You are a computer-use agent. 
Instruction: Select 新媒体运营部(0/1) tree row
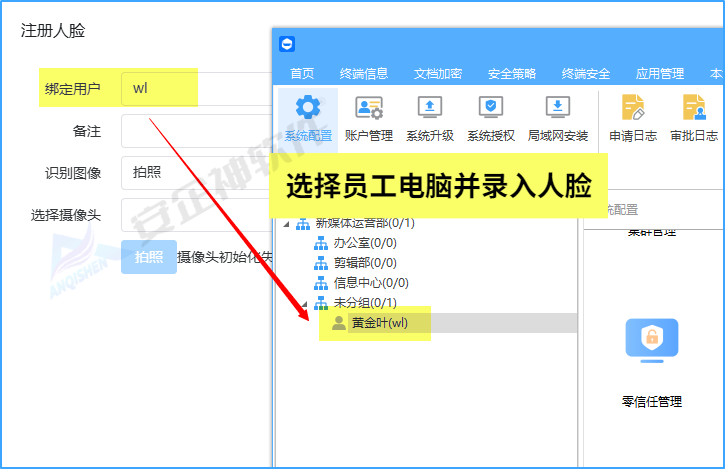(365, 223)
